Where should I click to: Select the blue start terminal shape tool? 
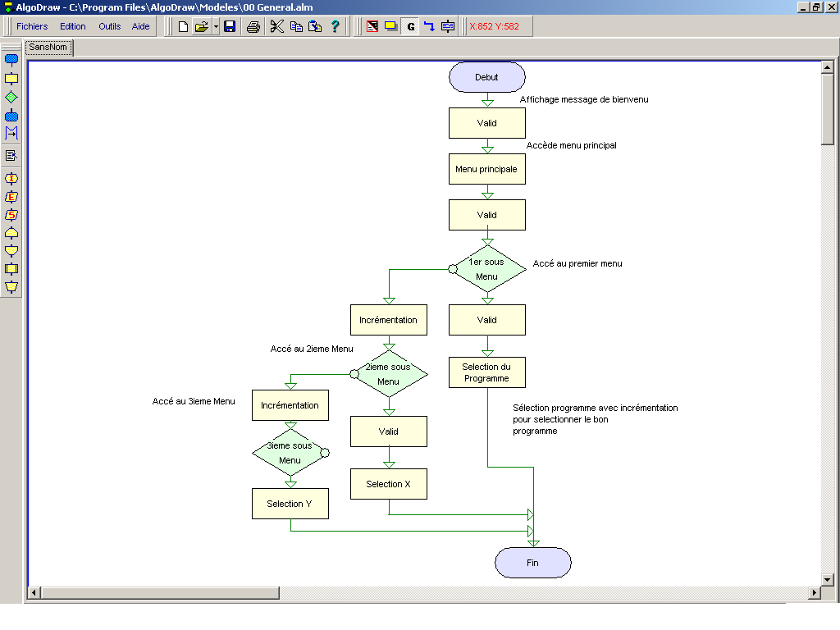coord(11,59)
